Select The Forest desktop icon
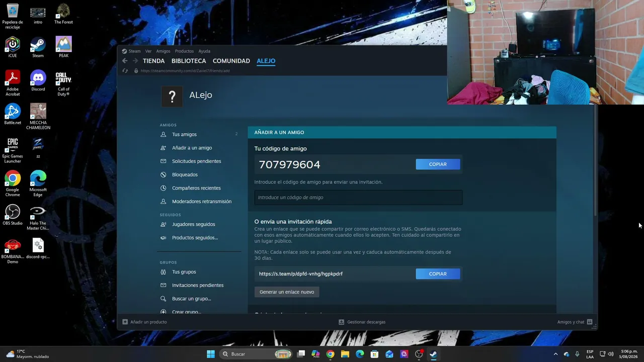 click(x=63, y=14)
